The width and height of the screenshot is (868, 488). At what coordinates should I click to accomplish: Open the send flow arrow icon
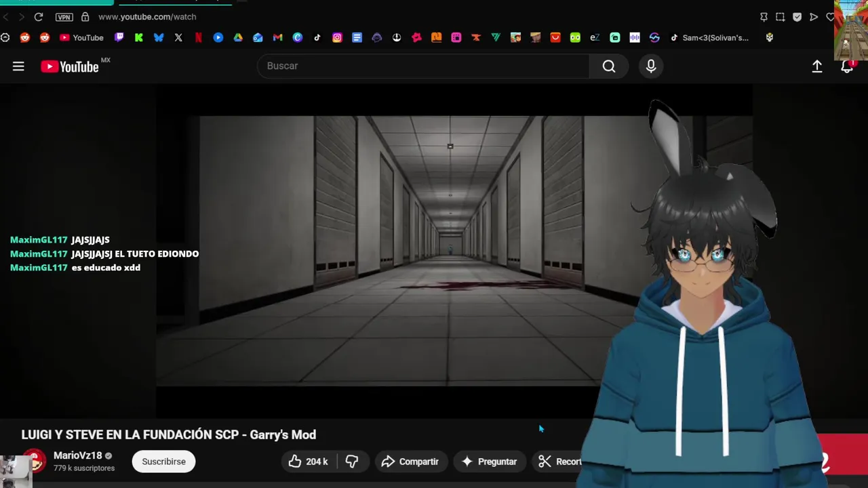814,17
